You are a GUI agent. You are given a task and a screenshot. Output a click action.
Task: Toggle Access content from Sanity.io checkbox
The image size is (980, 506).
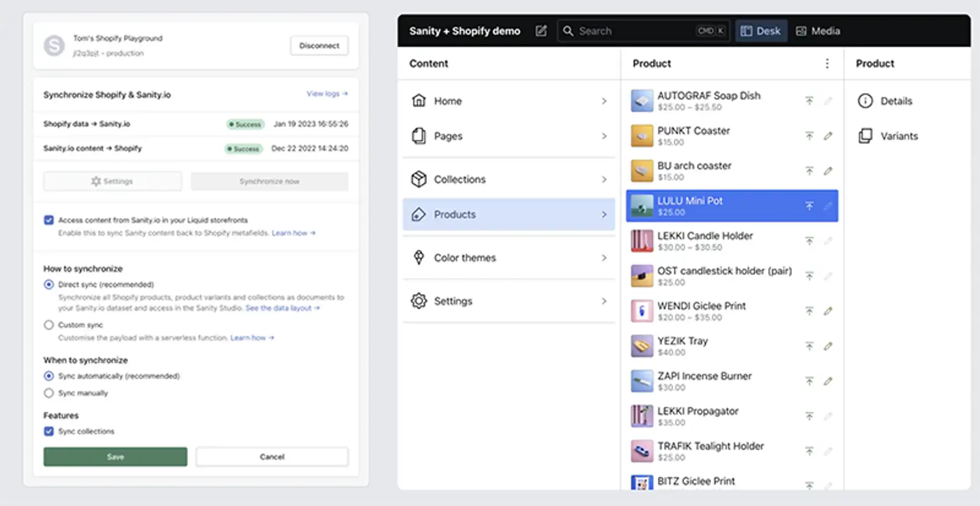pyautogui.click(x=49, y=220)
